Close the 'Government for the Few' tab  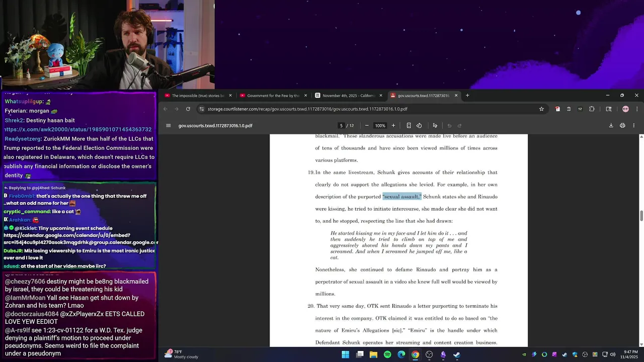click(305, 96)
